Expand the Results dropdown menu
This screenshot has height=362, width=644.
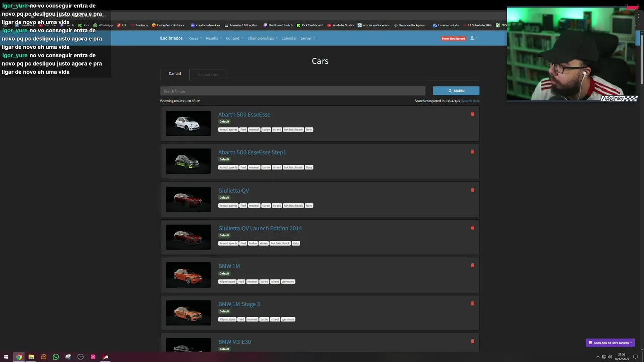click(214, 38)
